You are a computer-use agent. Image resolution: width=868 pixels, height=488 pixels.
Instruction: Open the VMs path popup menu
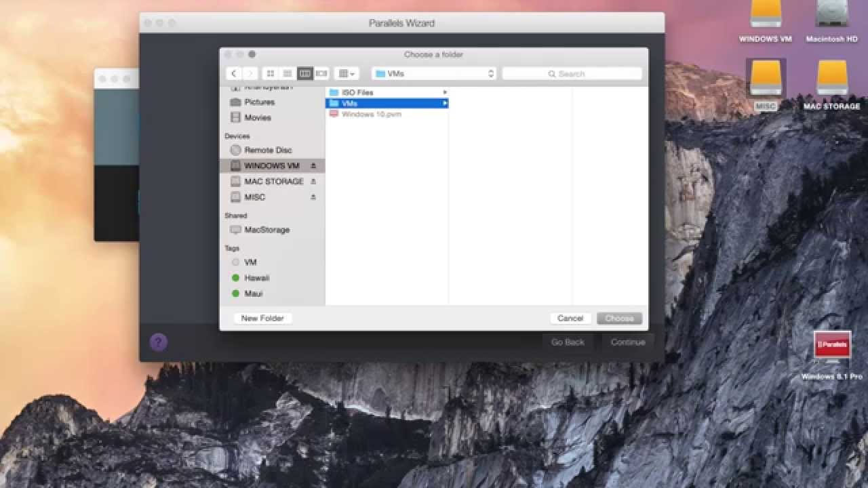434,73
